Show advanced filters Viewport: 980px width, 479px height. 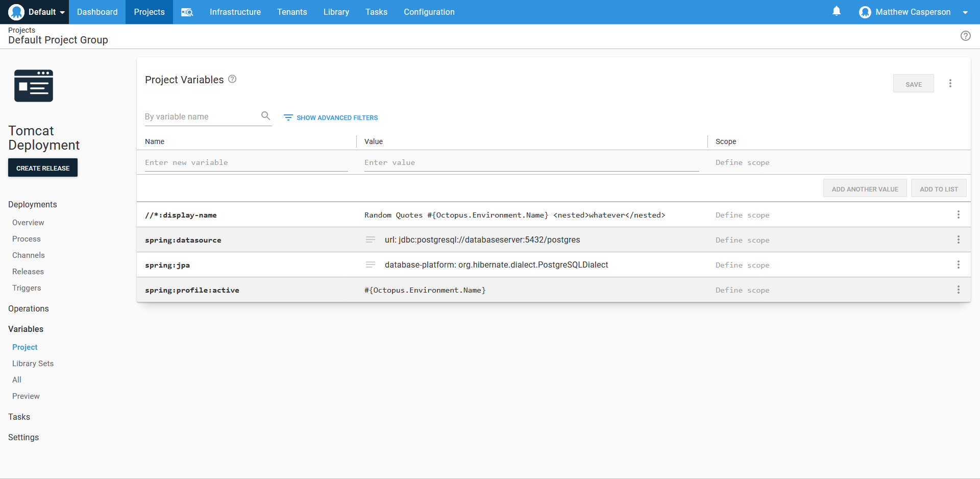[330, 117]
